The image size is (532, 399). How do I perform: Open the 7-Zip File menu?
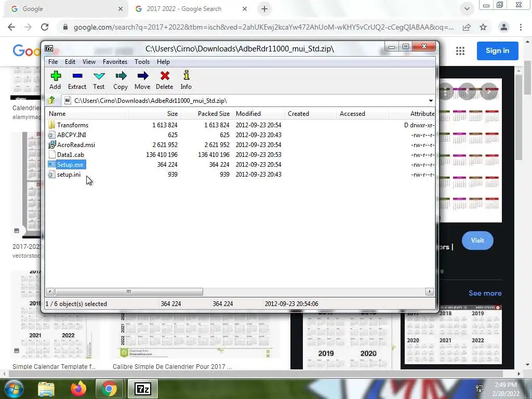click(53, 62)
